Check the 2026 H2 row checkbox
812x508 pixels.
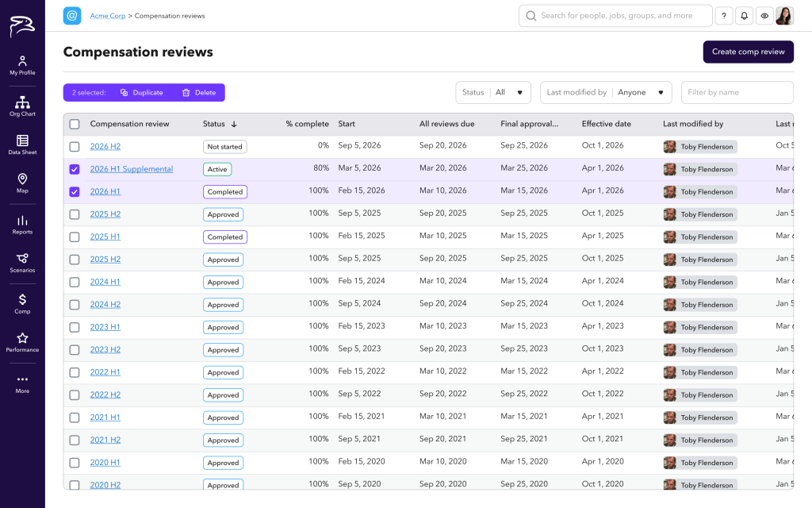[x=75, y=147]
